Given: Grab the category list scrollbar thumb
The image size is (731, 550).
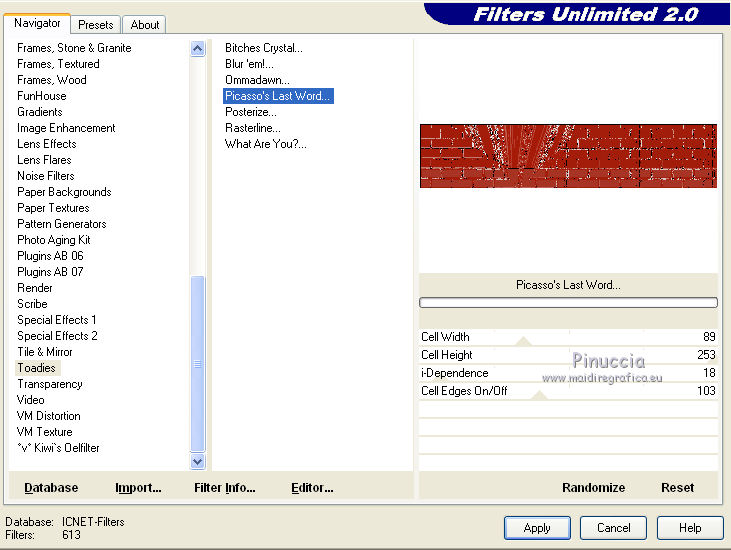Looking at the screenshot, I should (198, 364).
